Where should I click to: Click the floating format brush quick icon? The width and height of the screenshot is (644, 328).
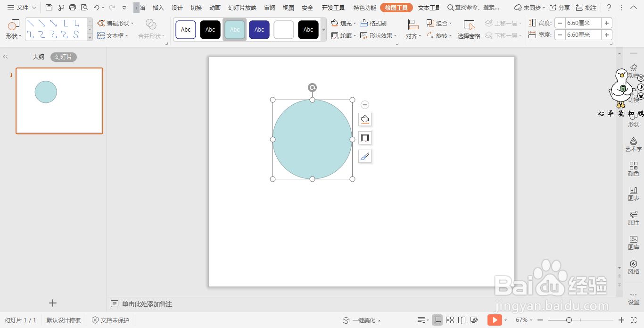click(x=365, y=156)
